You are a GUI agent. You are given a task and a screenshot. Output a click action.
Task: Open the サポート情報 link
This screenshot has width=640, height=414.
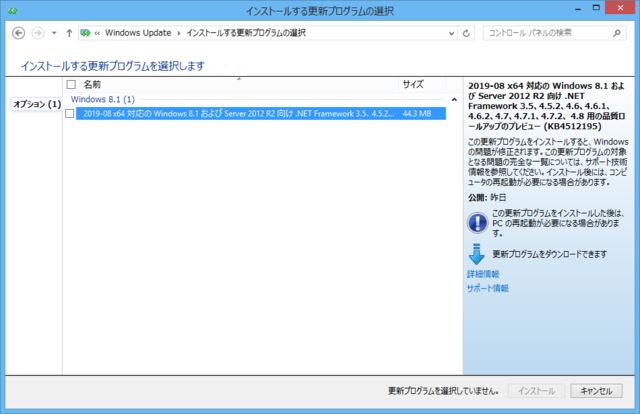(488, 288)
